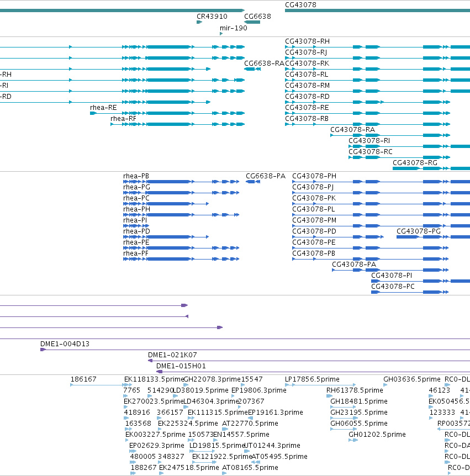The height and width of the screenshot is (476, 470).
Task: Select the rhea-PF protein label
Action: [x=136, y=253]
